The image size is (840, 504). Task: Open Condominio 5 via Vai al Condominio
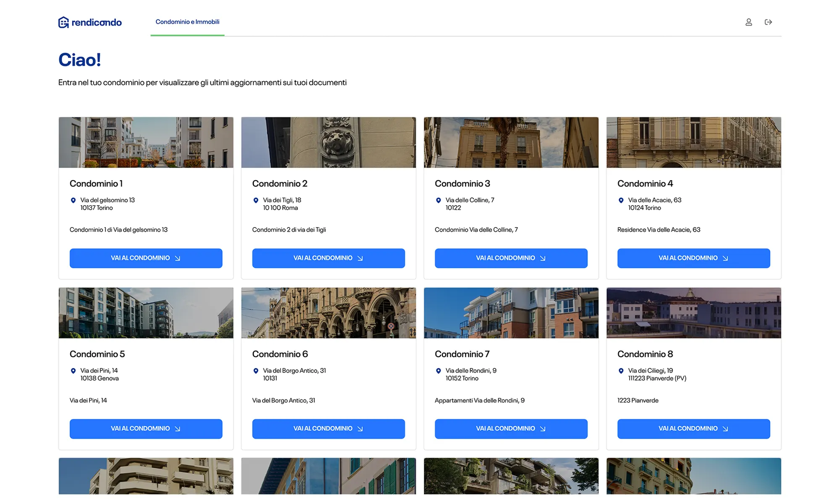[x=146, y=429]
